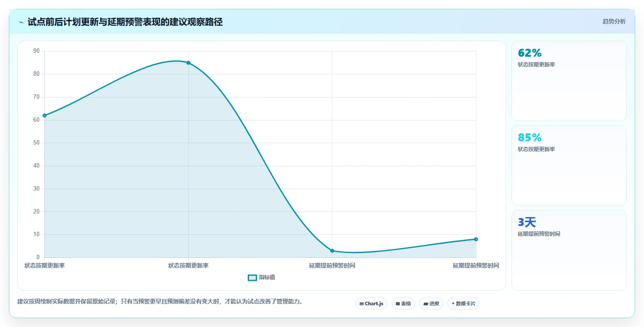644x327 pixels.
Task: Select the 进度 chip
Action: tap(431, 304)
